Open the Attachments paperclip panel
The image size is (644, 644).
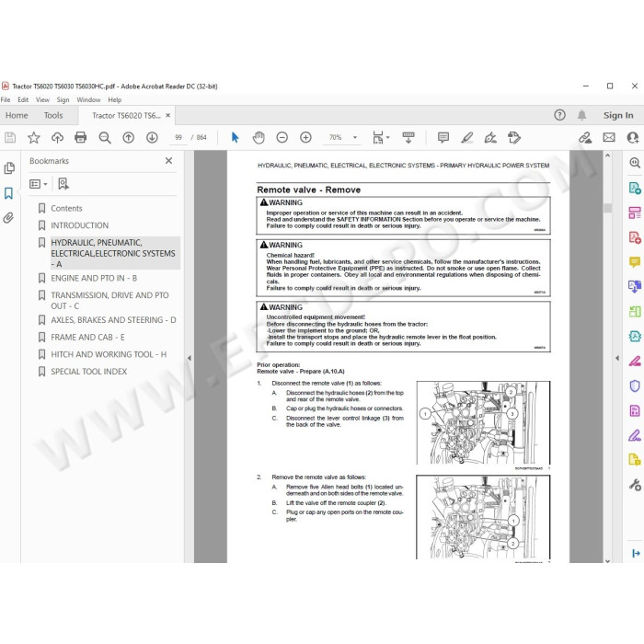[x=8, y=218]
